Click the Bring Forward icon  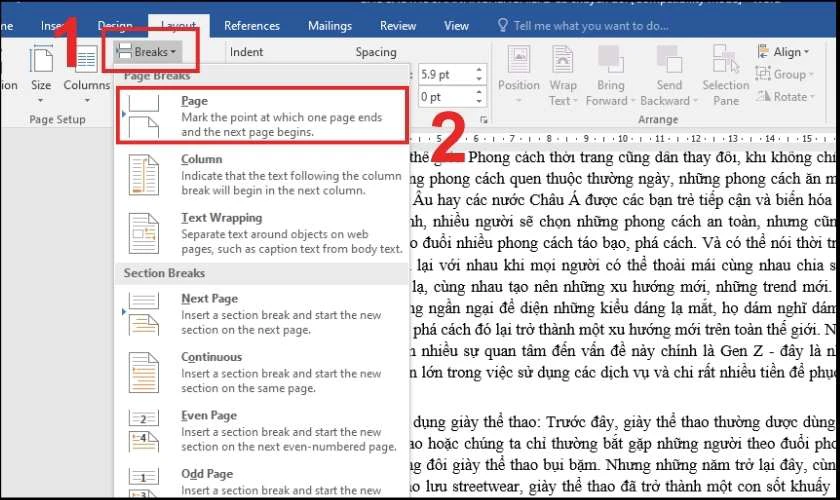[x=611, y=59]
